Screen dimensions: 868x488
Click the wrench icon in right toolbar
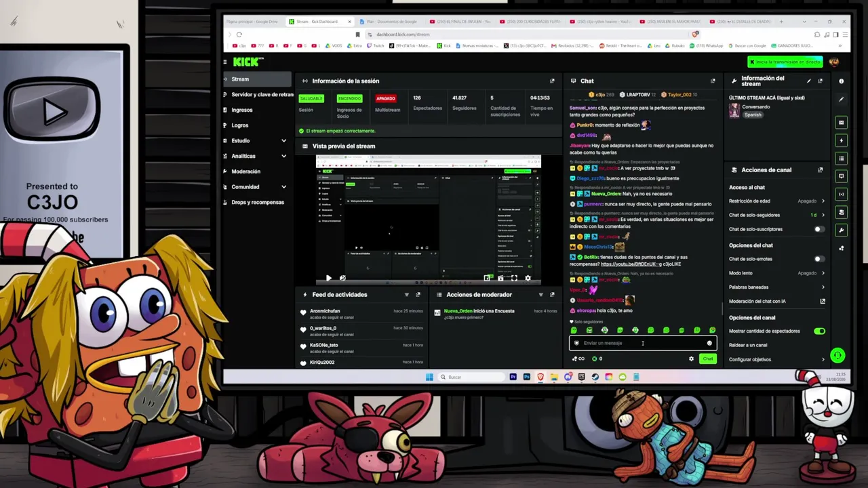point(842,230)
